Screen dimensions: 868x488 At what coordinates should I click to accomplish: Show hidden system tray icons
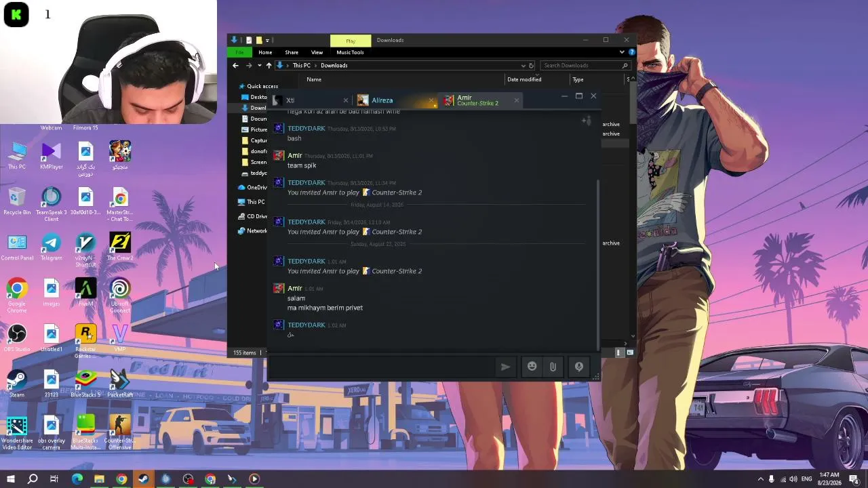tap(760, 479)
